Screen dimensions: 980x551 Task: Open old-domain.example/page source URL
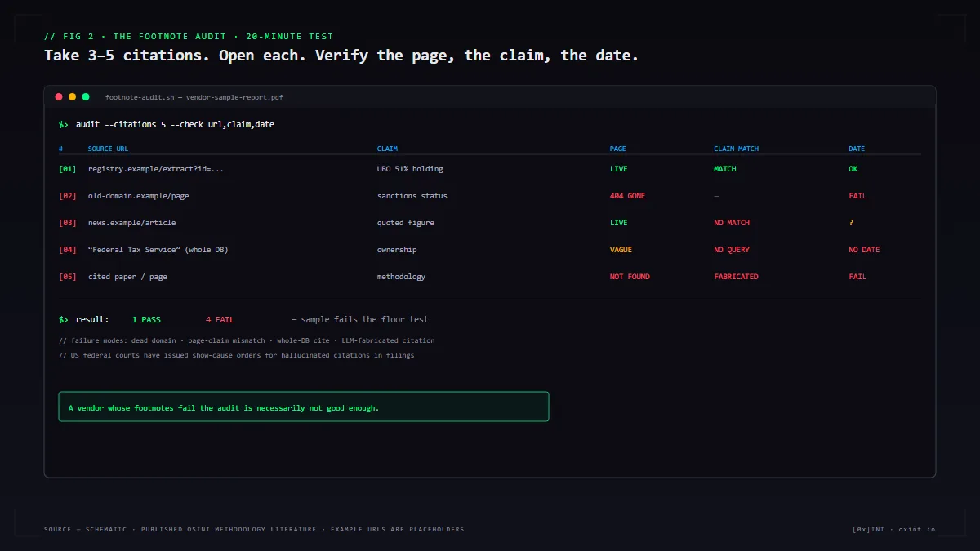click(139, 196)
